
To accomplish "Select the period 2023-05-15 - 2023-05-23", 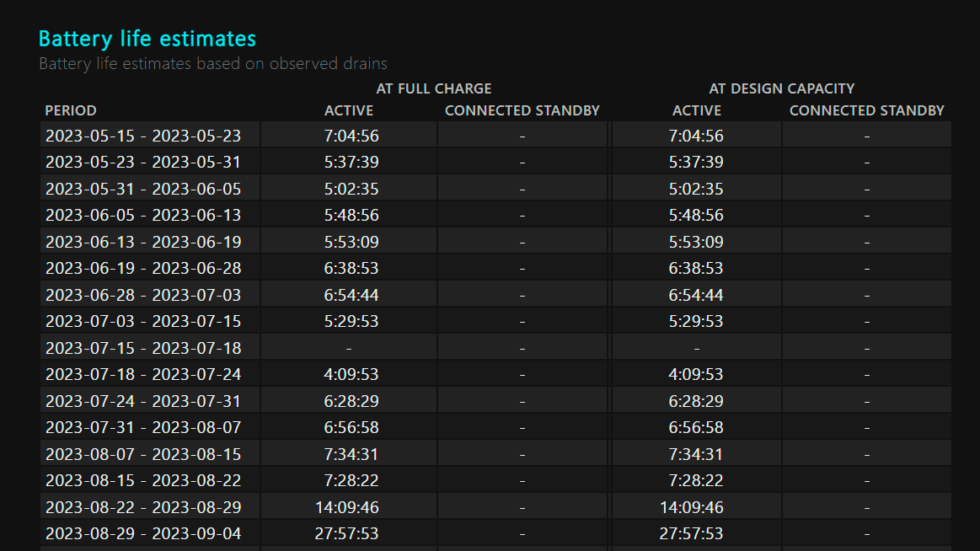I will pos(143,136).
